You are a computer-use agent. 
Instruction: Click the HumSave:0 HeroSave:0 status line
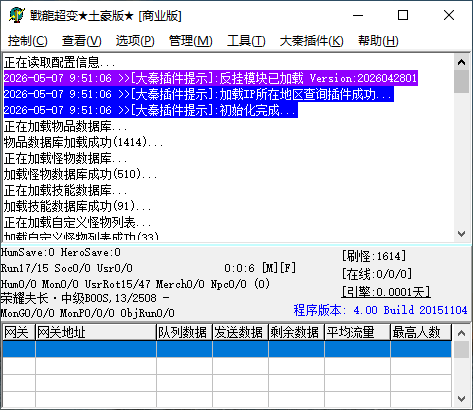pyautogui.click(x=61, y=252)
